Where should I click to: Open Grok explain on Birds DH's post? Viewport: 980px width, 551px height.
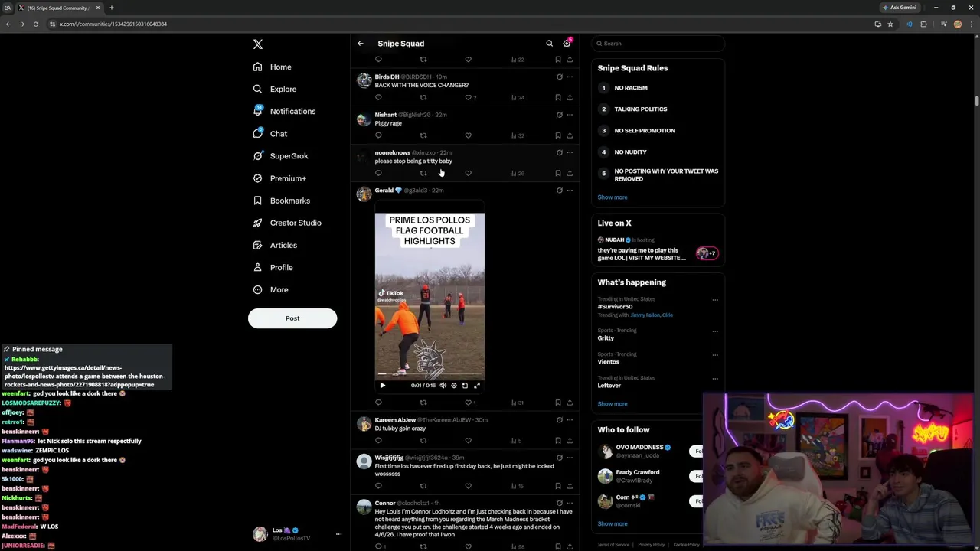click(559, 77)
